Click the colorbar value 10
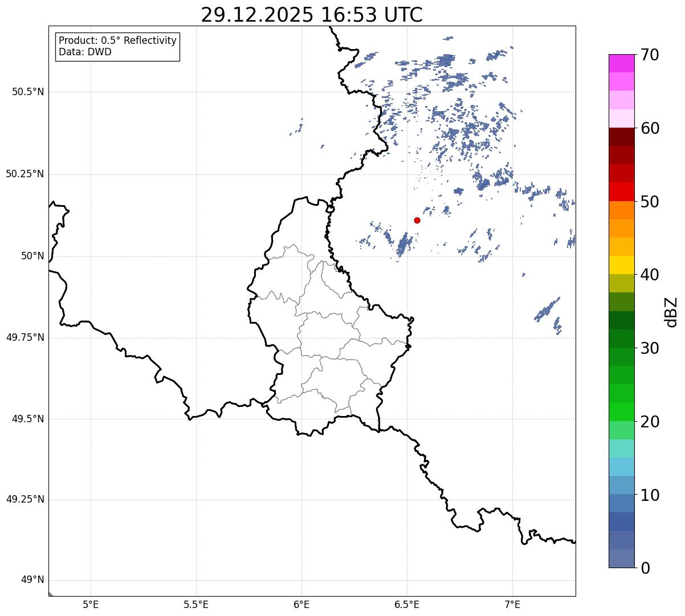Image resolution: width=685 pixels, height=616 pixels. tap(650, 495)
